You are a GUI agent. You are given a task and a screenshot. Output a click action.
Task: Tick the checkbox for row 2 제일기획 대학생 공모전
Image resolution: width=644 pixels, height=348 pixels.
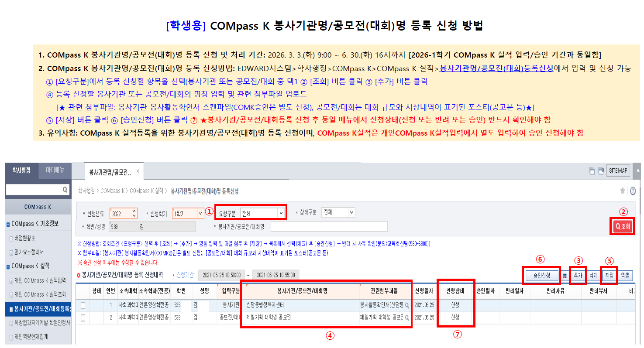[x=83, y=318]
